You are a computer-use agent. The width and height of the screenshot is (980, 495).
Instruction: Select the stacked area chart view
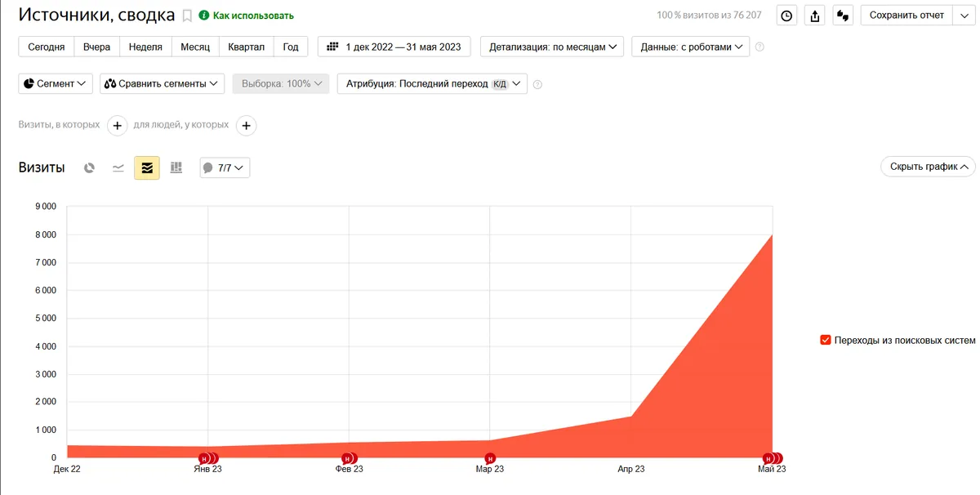[x=147, y=167]
